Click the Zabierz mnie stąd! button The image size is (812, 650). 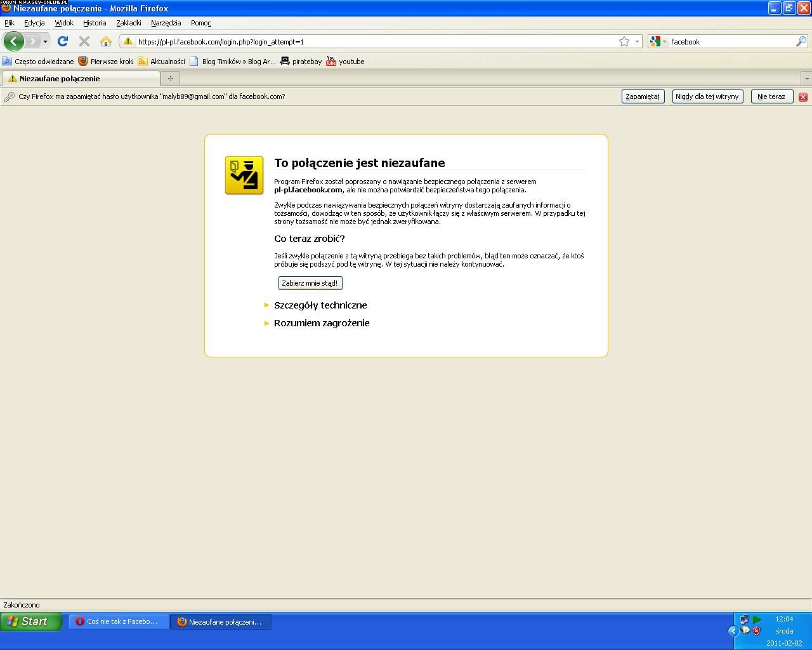(x=310, y=283)
